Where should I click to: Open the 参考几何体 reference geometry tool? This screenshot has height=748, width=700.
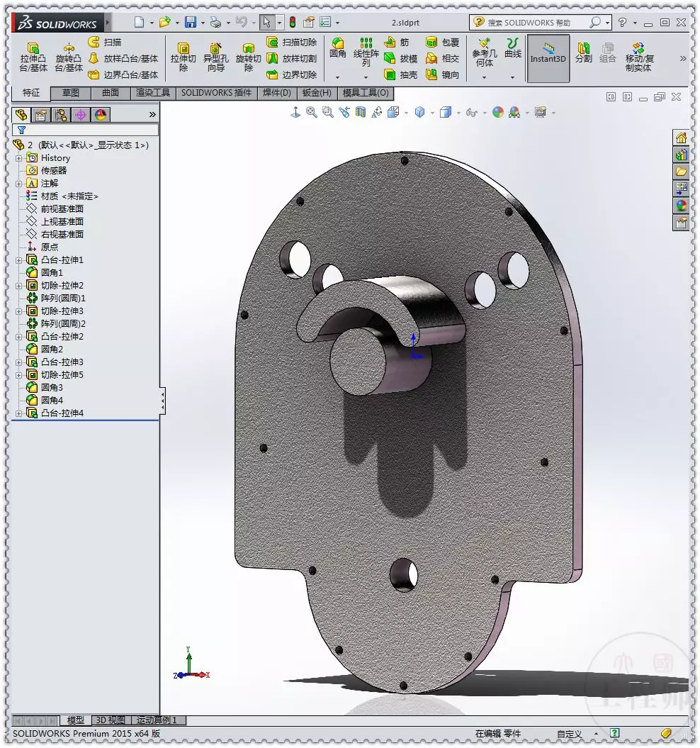point(485,52)
